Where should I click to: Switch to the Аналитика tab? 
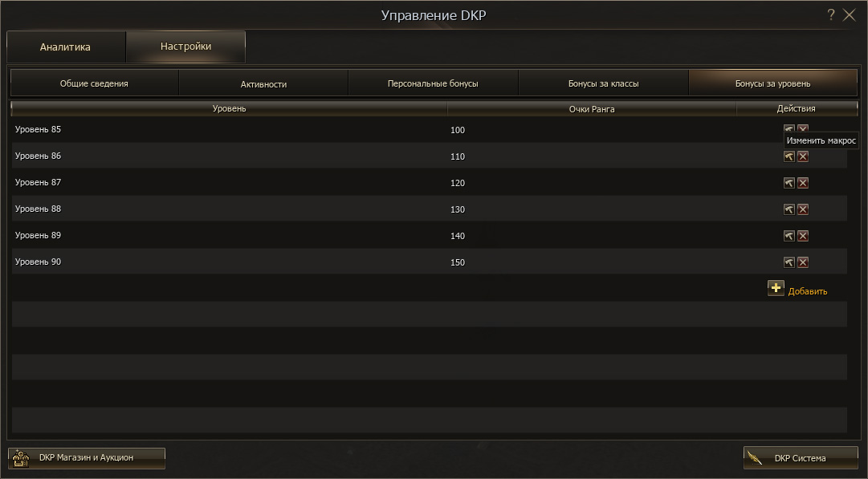tap(66, 47)
